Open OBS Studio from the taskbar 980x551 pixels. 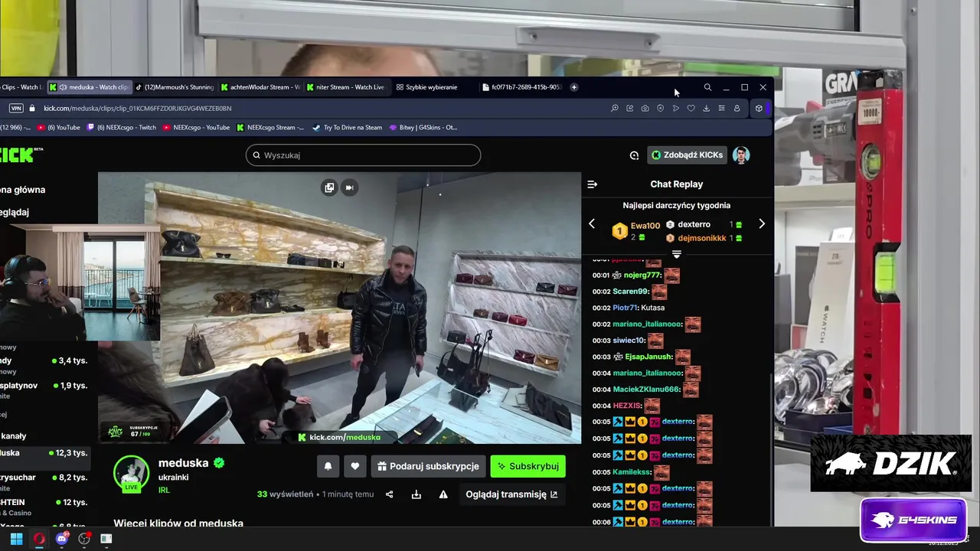(x=84, y=539)
